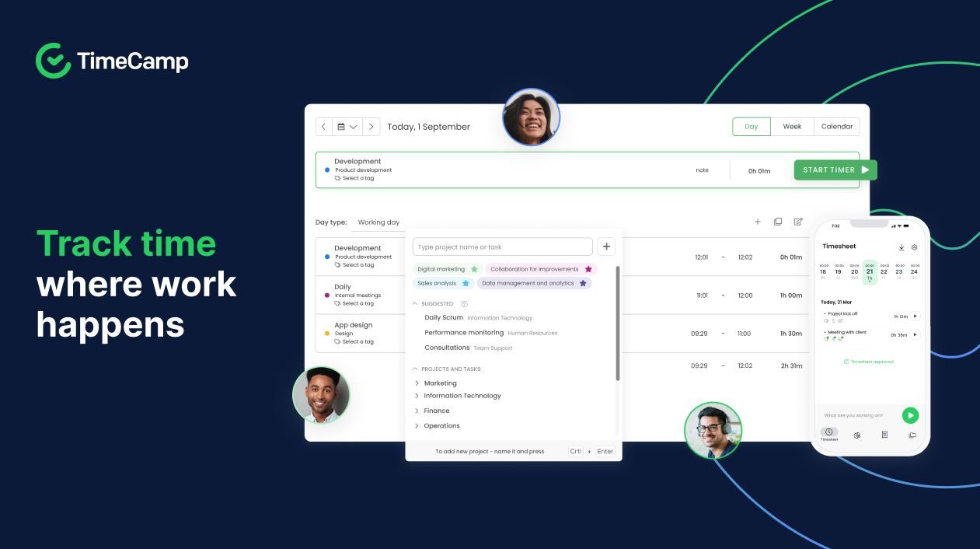Screen dimensions: 980x549
Task: Start timer for Meeting with client
Action: [x=915, y=334]
